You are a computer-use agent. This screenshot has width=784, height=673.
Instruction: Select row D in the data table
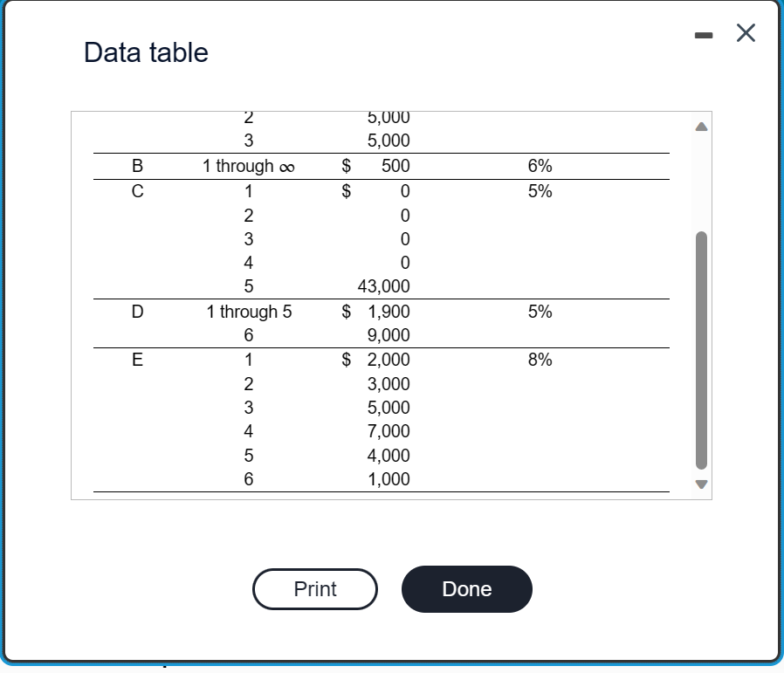137,311
